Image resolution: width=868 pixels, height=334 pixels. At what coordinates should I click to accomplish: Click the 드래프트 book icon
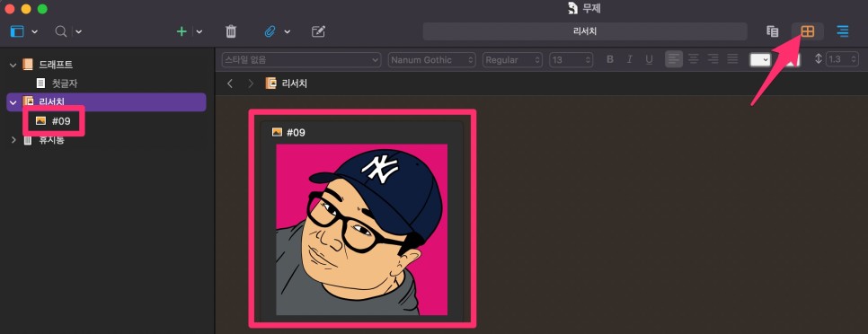pyautogui.click(x=28, y=65)
